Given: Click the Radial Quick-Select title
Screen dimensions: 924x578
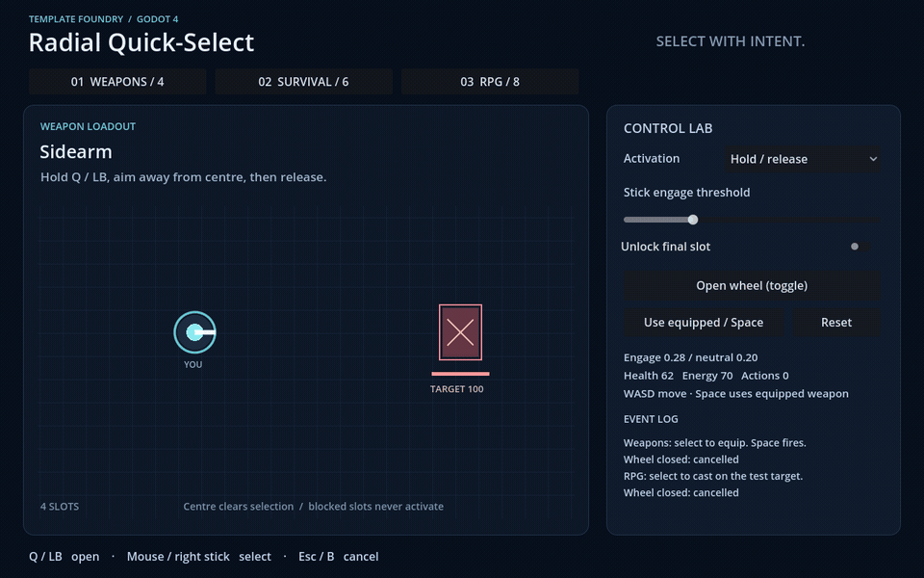Looking at the screenshot, I should [141, 42].
